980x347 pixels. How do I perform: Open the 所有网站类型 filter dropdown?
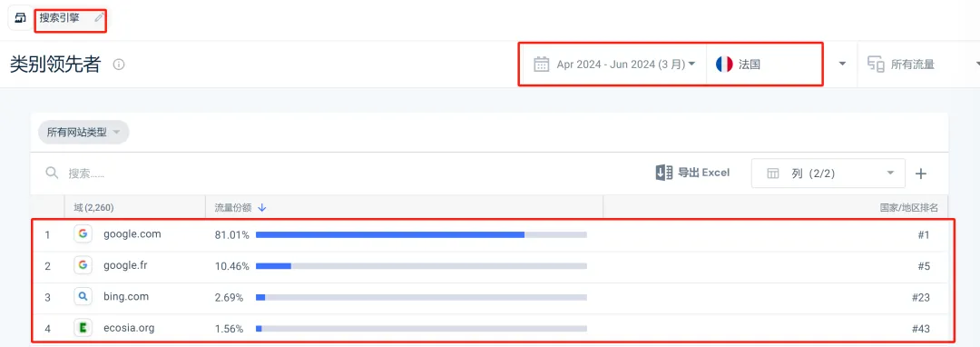tap(83, 133)
